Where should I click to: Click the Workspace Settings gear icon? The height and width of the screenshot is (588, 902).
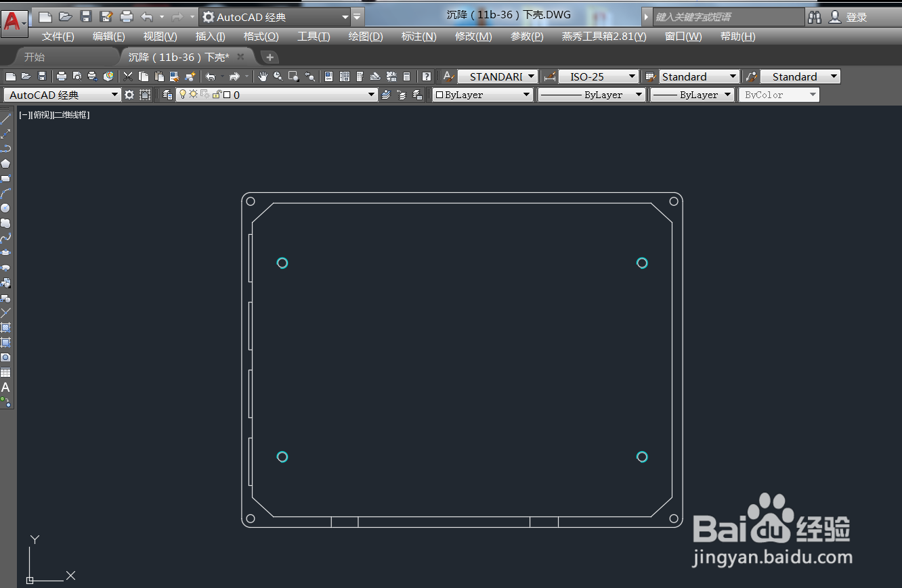point(129,95)
